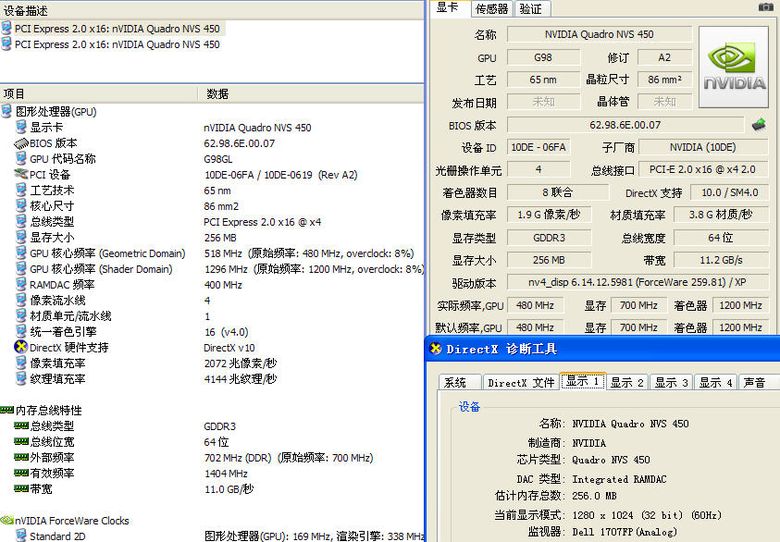Click the icon beside GPU 代码名称

click(21, 159)
